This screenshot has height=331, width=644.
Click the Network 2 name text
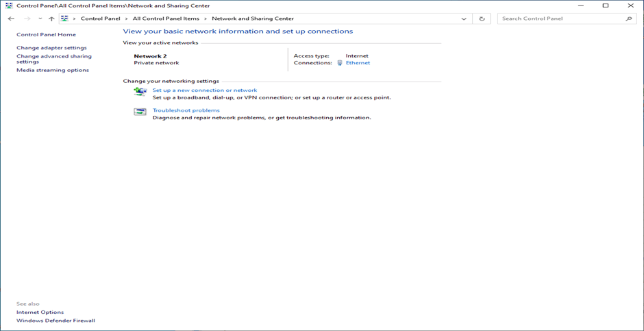pyautogui.click(x=150, y=56)
